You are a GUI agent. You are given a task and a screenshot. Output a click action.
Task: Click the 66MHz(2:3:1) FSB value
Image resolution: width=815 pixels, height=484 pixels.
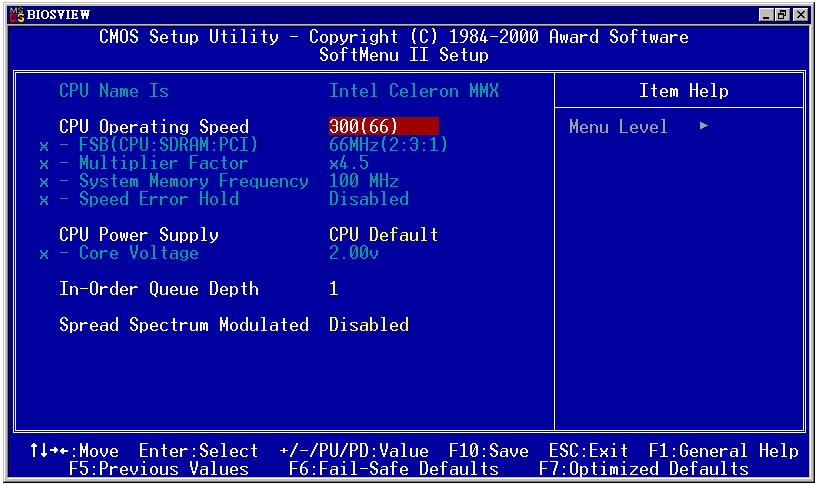point(388,145)
